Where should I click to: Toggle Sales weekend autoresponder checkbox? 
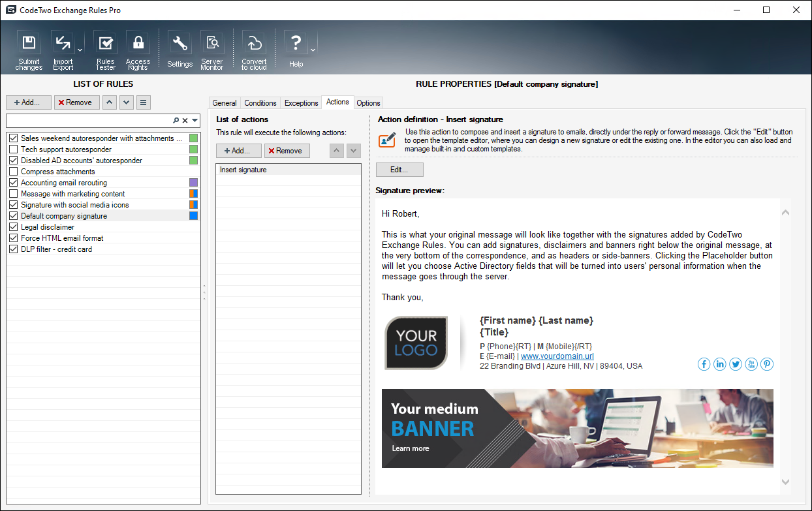14,138
